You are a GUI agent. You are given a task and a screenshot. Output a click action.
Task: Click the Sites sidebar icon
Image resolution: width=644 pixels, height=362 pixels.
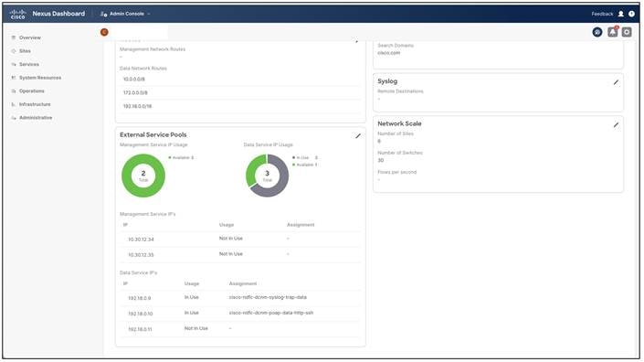[14, 51]
